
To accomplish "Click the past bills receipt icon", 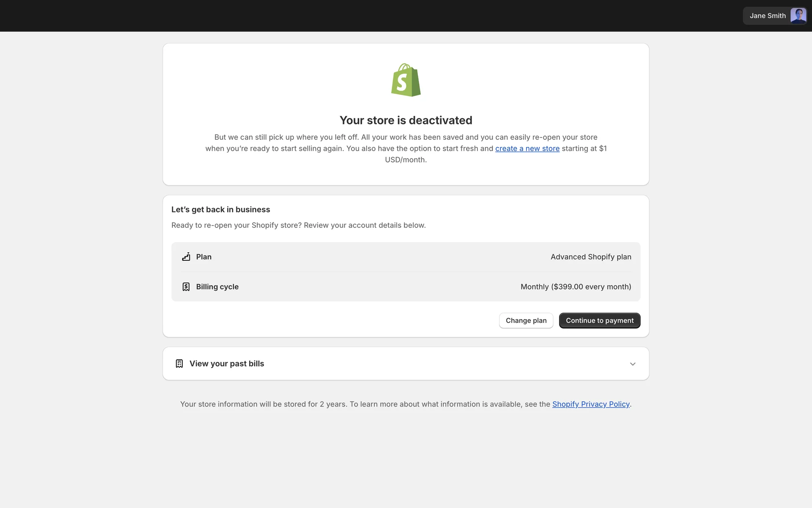I will coord(179,364).
